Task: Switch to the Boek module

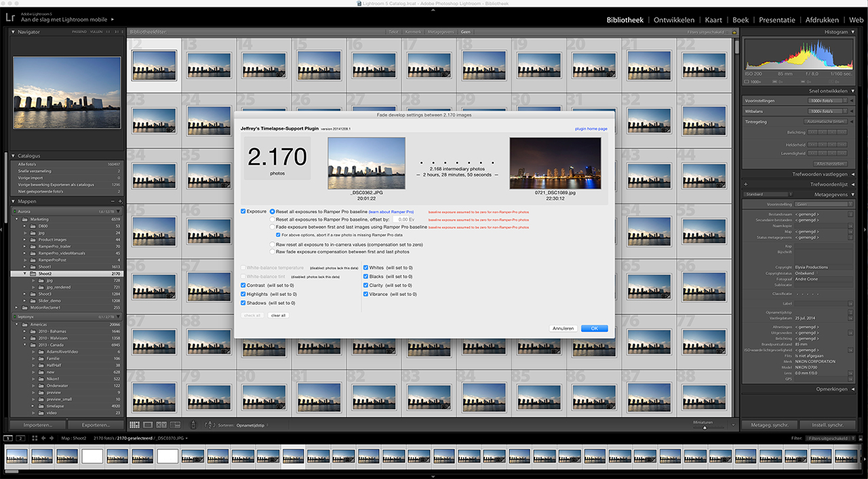Action: pyautogui.click(x=741, y=20)
